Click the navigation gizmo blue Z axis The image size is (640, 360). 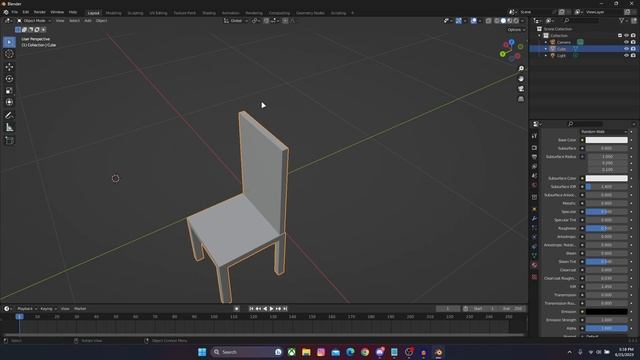[x=511, y=42]
